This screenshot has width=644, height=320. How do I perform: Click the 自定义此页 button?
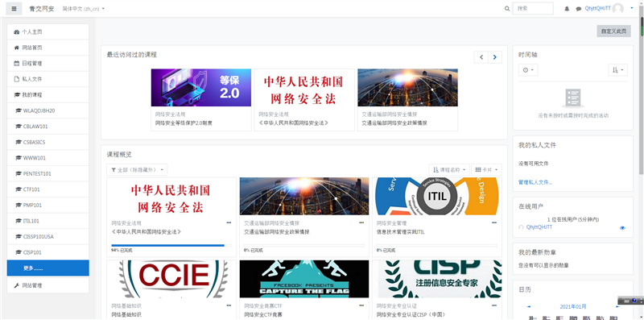coord(613,31)
